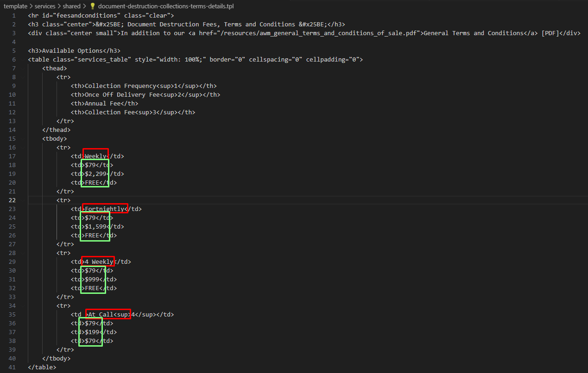Click the '$199' annual fee value
The height and width of the screenshot is (373, 588).
tap(92, 332)
